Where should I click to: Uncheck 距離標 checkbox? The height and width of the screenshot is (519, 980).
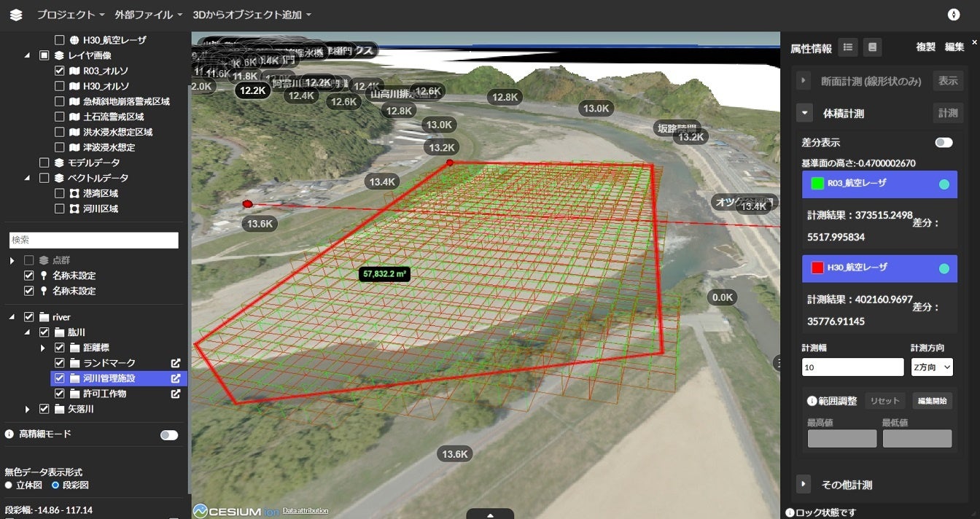click(60, 348)
